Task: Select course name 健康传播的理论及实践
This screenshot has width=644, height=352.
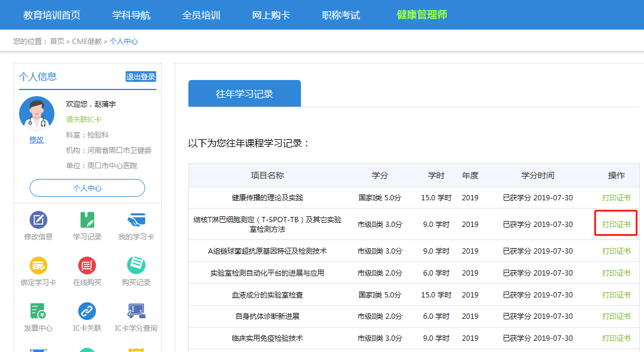Action: (x=267, y=197)
